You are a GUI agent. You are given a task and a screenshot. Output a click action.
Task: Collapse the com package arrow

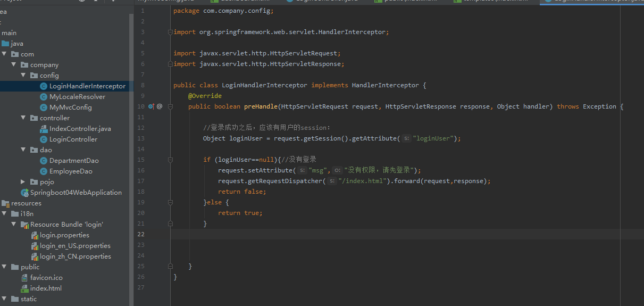(4, 54)
